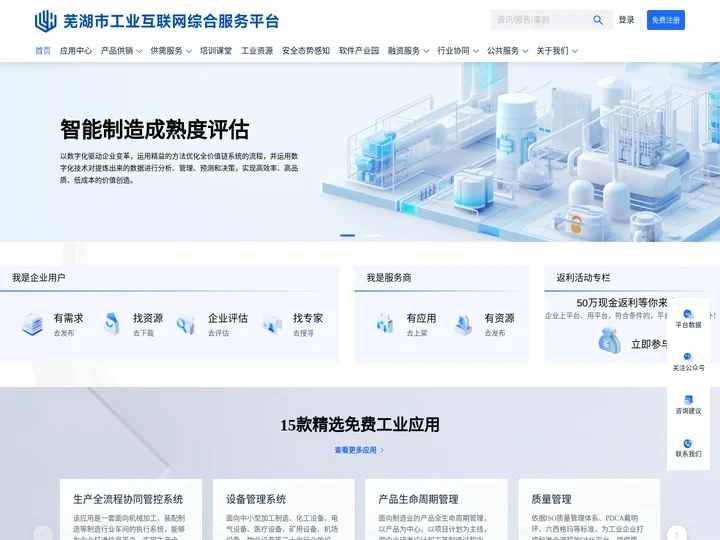
Task: Open the 有应用 factory icon
Action: [385, 324]
